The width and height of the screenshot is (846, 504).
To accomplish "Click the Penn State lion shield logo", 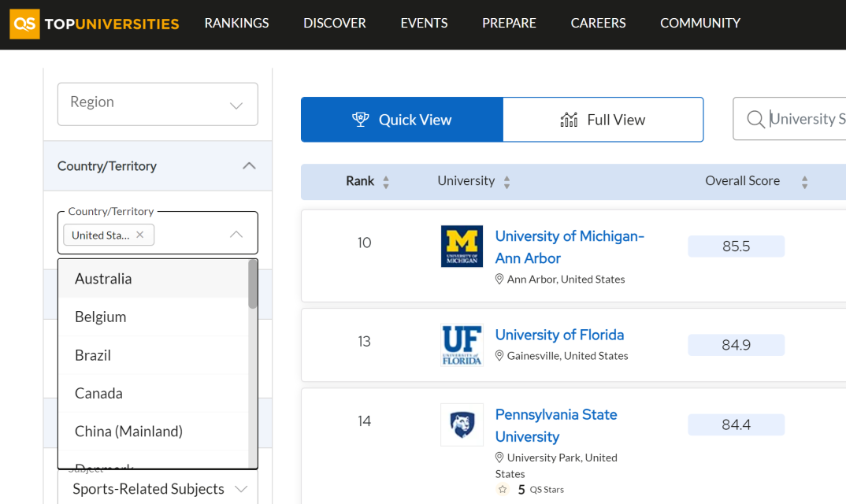I will pyautogui.click(x=462, y=424).
